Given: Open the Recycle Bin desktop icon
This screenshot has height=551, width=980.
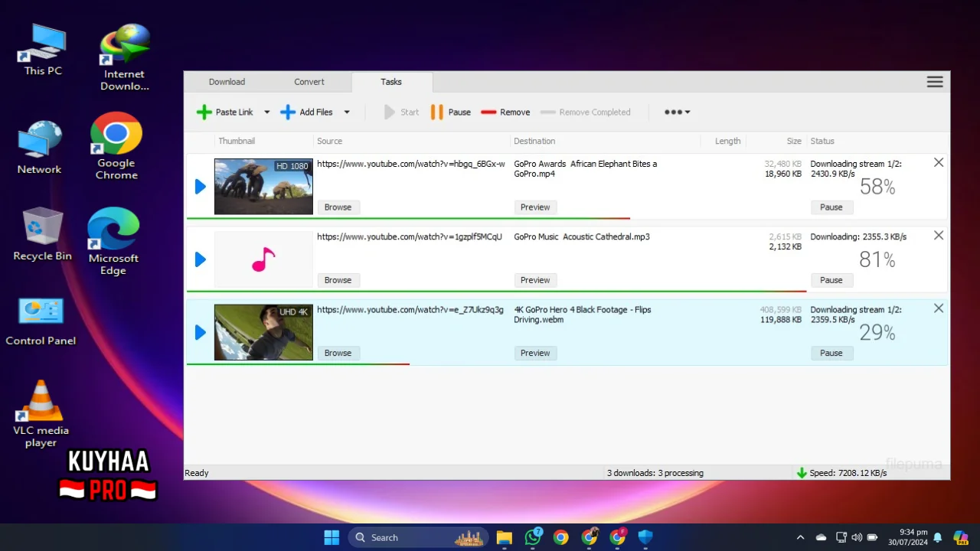Looking at the screenshot, I should [x=42, y=233].
